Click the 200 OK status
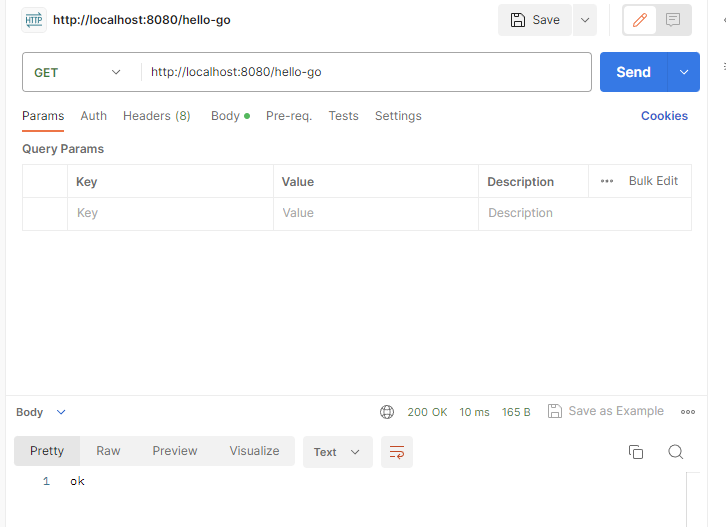The height and width of the screenshot is (527, 726). click(427, 412)
